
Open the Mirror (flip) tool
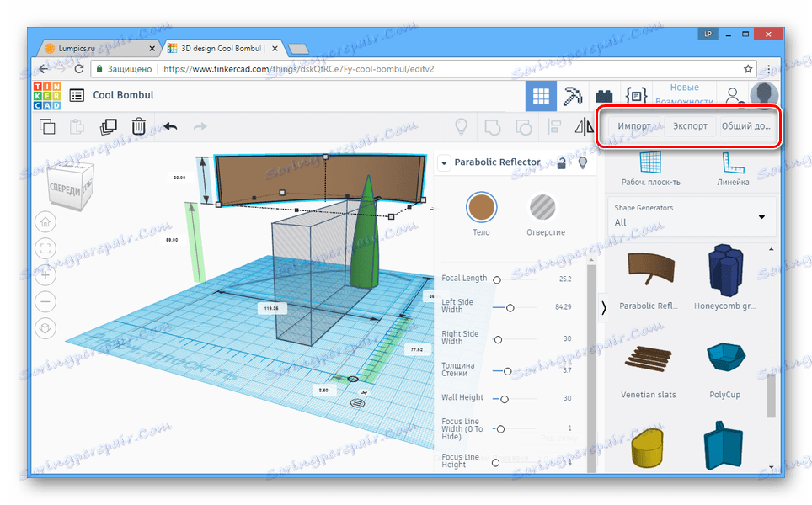(x=584, y=126)
